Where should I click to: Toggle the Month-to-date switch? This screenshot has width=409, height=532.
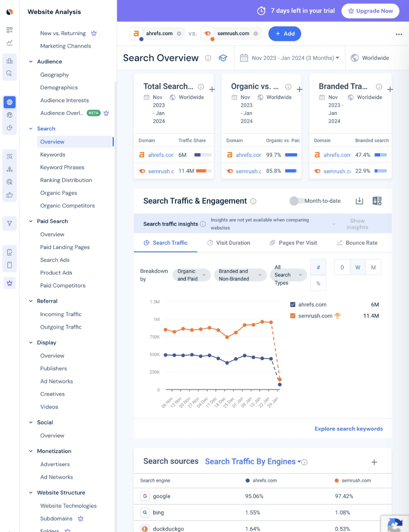click(296, 201)
